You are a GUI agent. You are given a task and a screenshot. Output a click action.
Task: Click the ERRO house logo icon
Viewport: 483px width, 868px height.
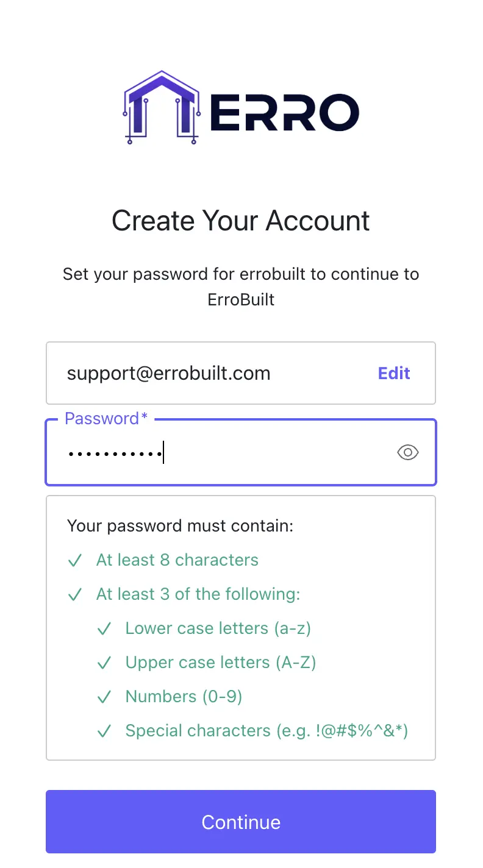pos(162,108)
